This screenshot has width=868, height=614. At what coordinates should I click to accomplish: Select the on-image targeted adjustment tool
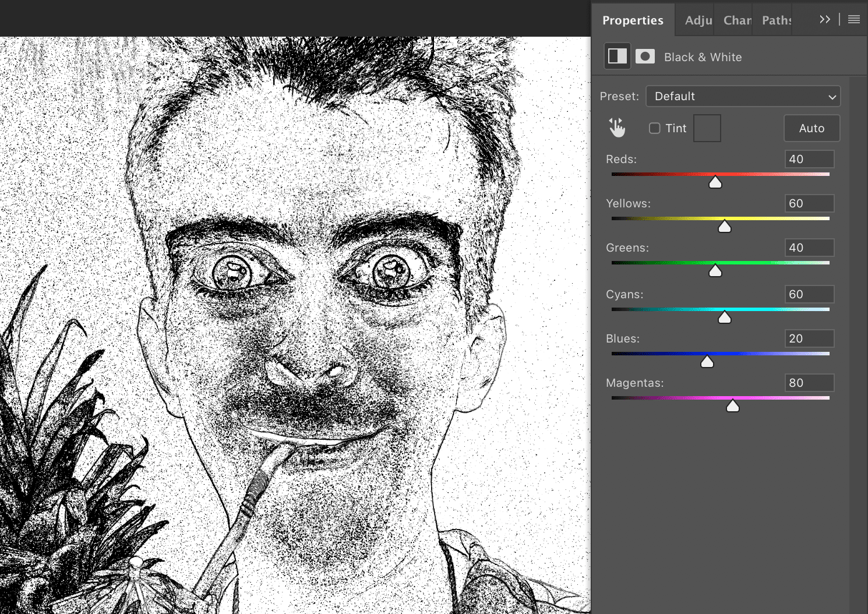(x=617, y=128)
